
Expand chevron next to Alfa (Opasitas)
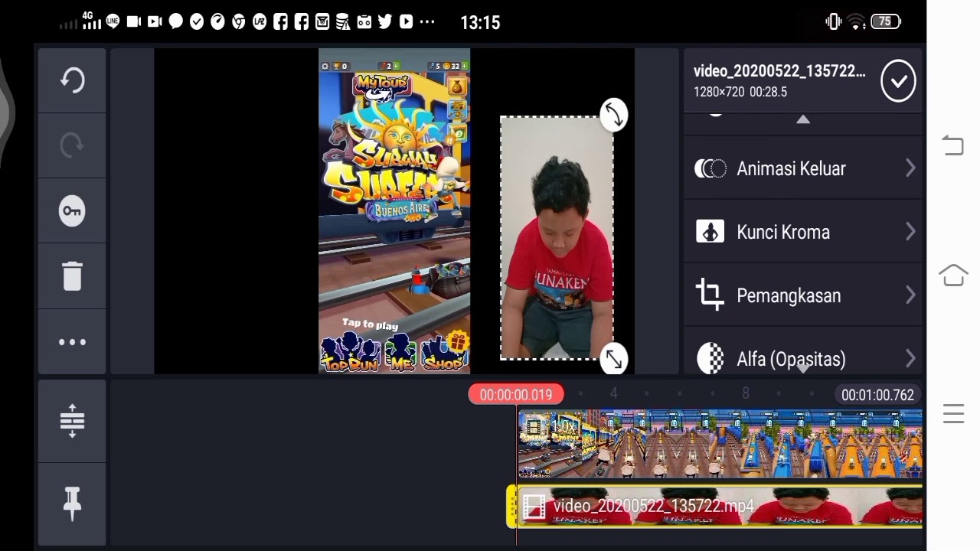(x=910, y=358)
